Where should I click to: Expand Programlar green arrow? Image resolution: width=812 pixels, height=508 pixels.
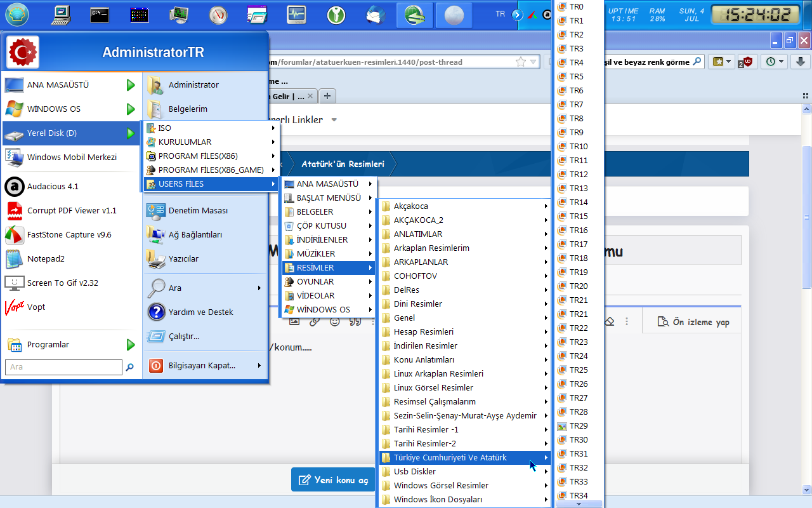point(131,345)
